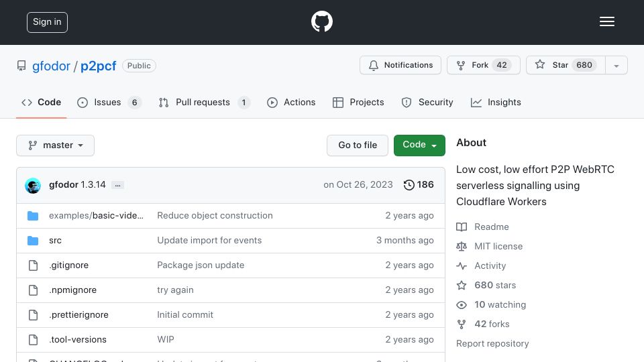644x362 pixels.
Task: View the Security tab
Action: pos(427,102)
